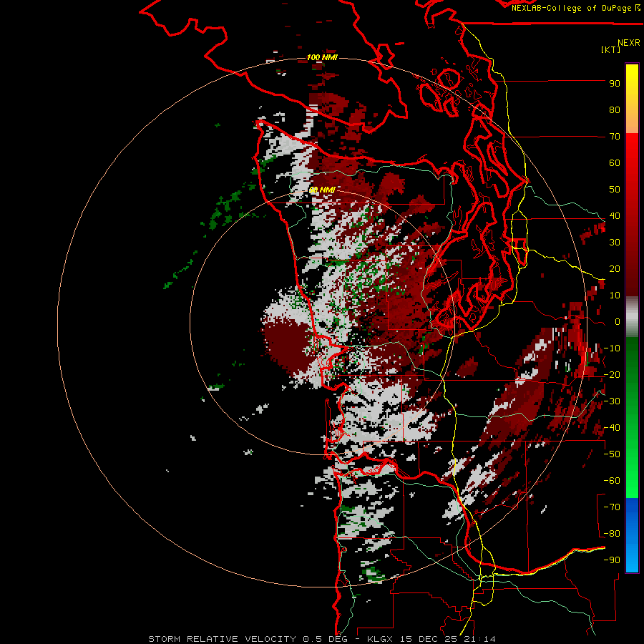Screen dimensions: 644x644
Task: Click the 10 value on velocity scale
Action: pyautogui.click(x=615, y=296)
